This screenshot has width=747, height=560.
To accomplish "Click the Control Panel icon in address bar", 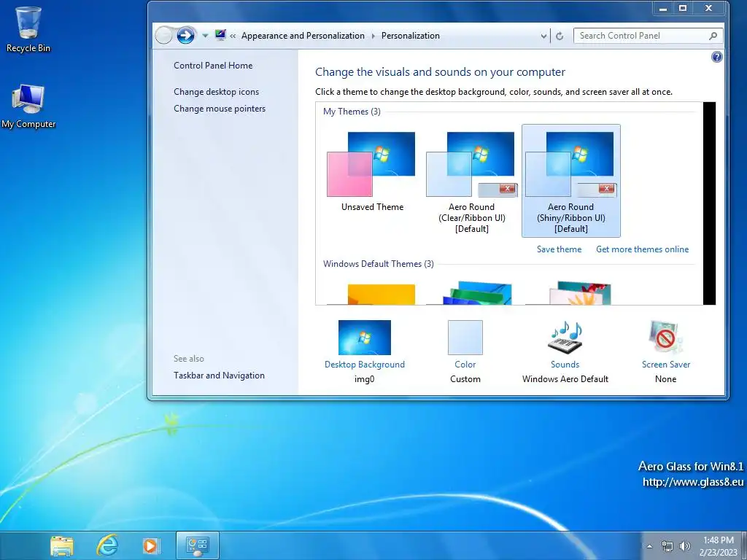I will pyautogui.click(x=220, y=35).
